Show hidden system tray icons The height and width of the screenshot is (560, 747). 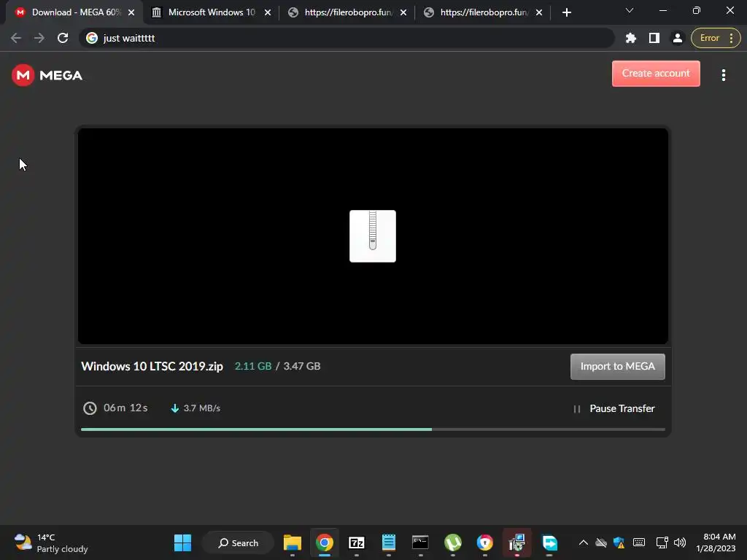[x=583, y=542]
